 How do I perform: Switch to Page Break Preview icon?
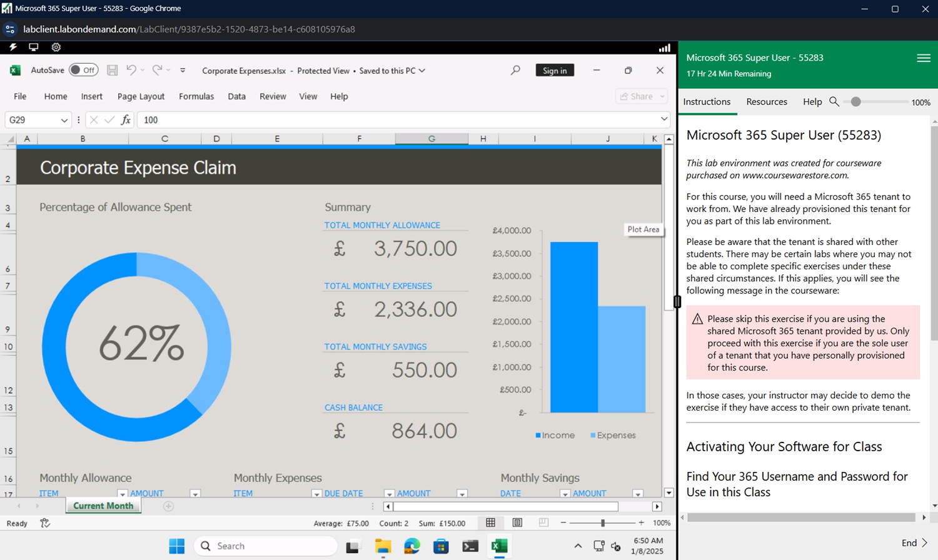[x=543, y=522]
